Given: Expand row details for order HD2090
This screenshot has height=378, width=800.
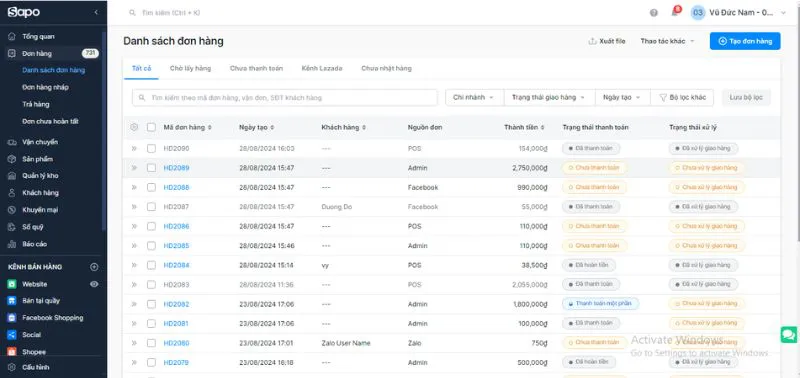Looking at the screenshot, I should 134,148.
